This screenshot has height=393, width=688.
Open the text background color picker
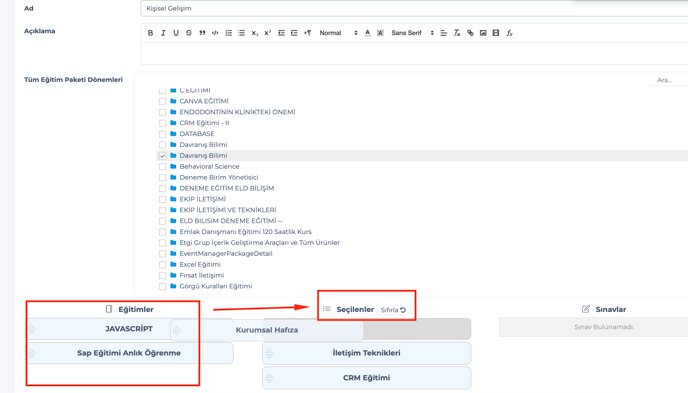tap(380, 33)
